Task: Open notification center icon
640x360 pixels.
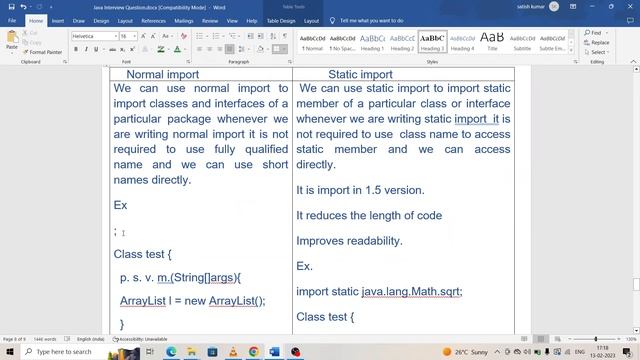Action: point(627,351)
